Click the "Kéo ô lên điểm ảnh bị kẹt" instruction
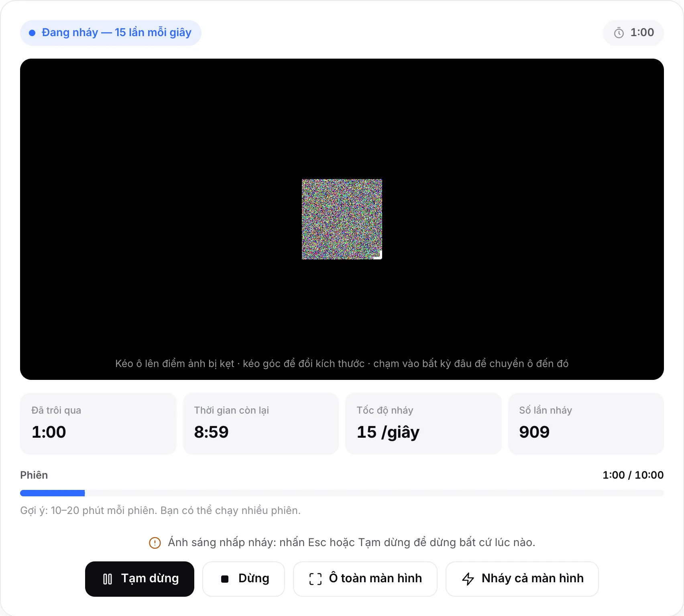 [x=342, y=364]
